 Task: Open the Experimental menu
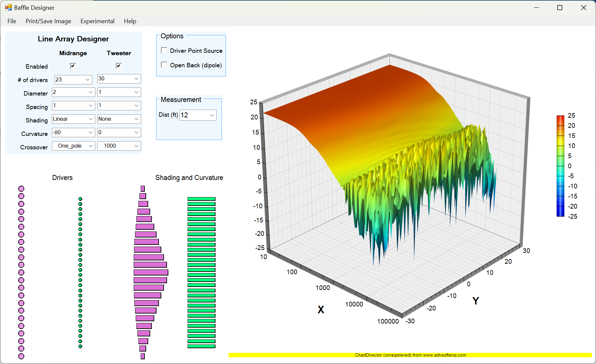97,21
